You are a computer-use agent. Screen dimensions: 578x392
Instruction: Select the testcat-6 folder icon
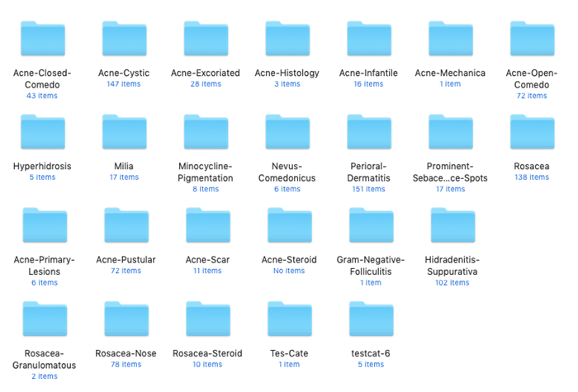coord(371,320)
